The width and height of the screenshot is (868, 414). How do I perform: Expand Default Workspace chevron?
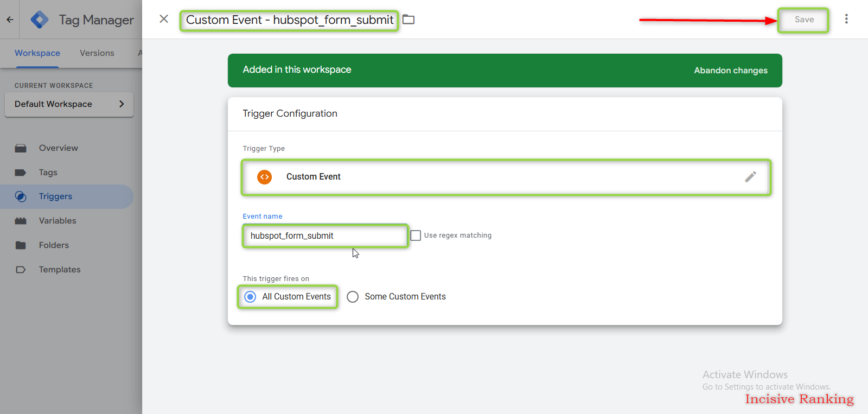point(122,104)
